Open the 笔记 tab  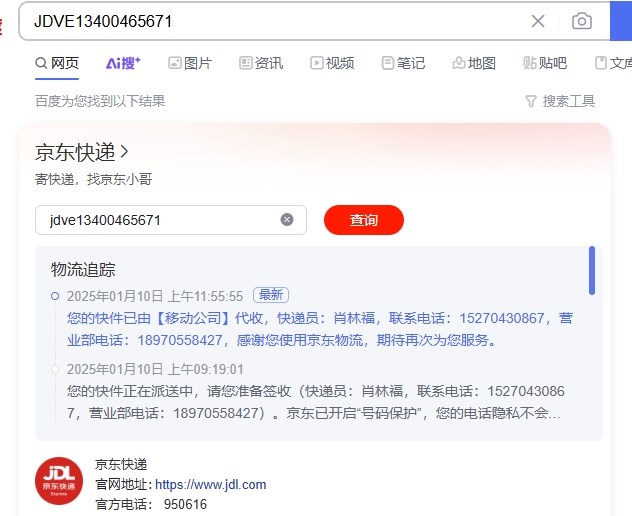coord(403,63)
